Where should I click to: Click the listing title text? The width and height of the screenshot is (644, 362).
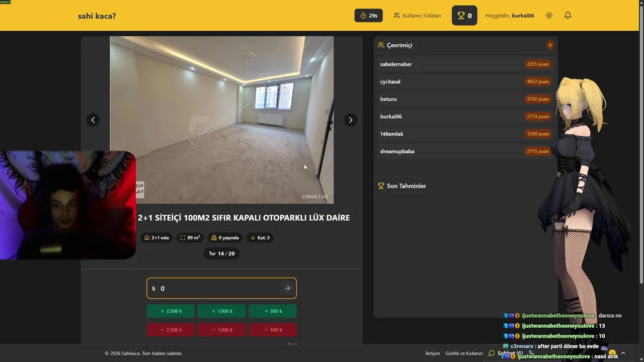[244, 218]
